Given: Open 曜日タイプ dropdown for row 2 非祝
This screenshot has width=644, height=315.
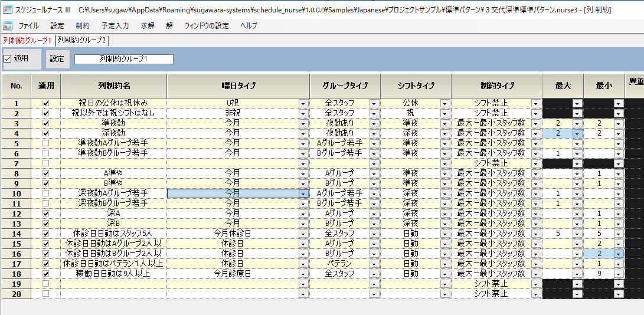Looking at the screenshot, I should tap(303, 113).
